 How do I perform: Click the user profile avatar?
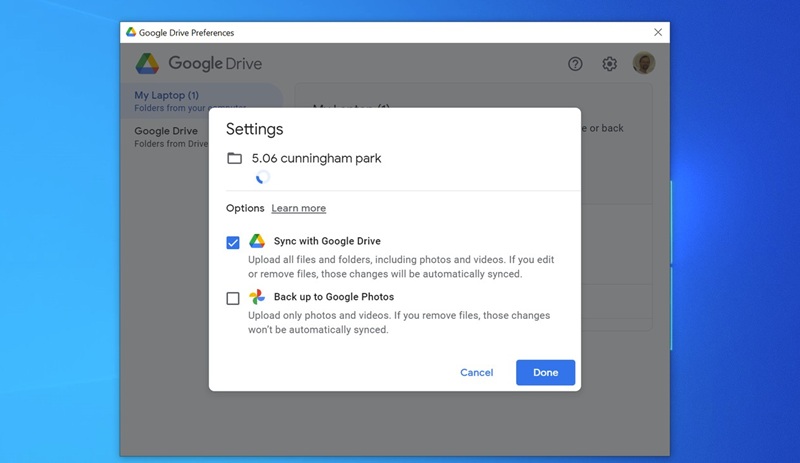click(644, 64)
